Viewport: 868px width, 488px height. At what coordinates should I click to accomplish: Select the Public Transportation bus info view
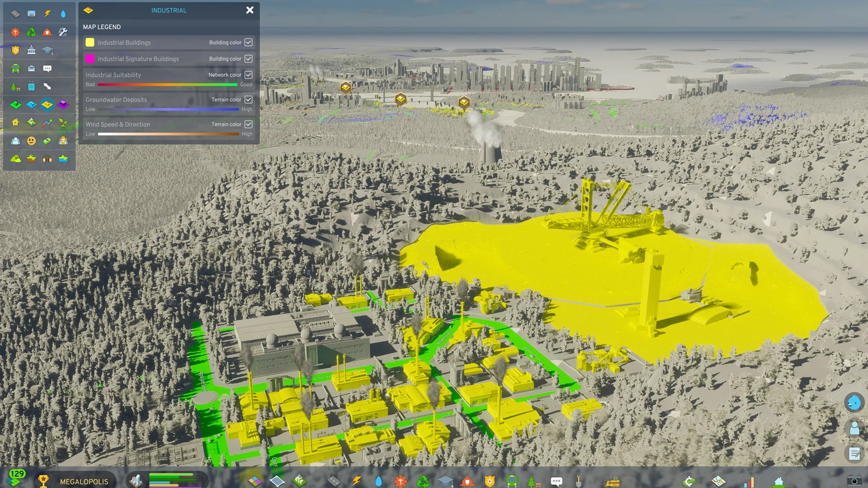(x=15, y=69)
